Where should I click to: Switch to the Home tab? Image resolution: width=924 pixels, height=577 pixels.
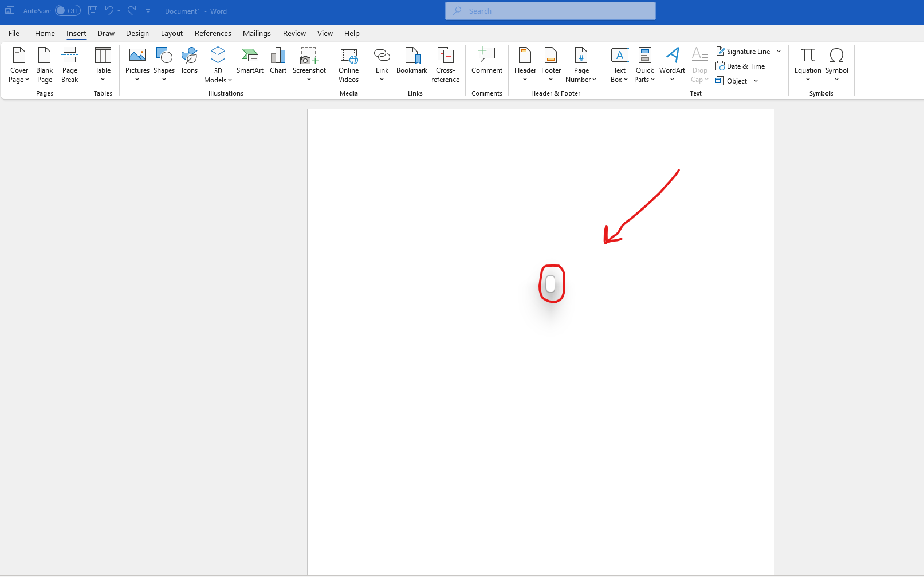coord(45,33)
